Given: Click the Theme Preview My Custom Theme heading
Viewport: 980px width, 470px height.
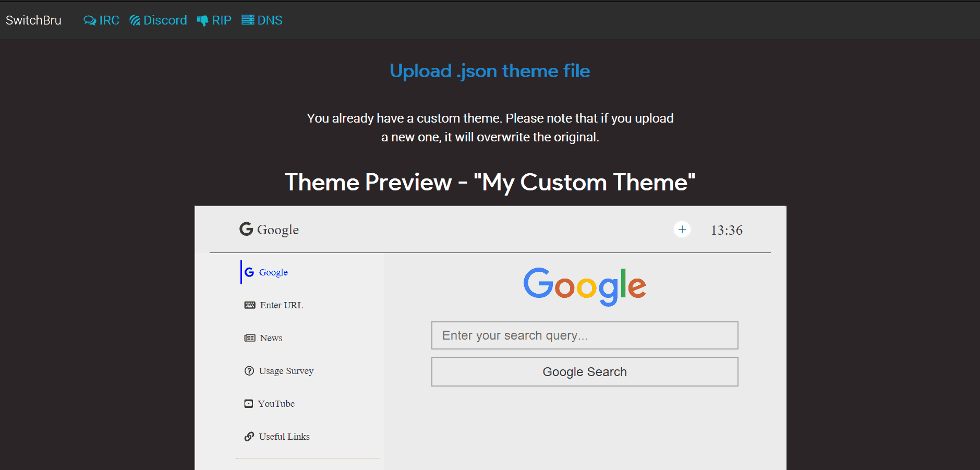Looking at the screenshot, I should tap(490, 183).
